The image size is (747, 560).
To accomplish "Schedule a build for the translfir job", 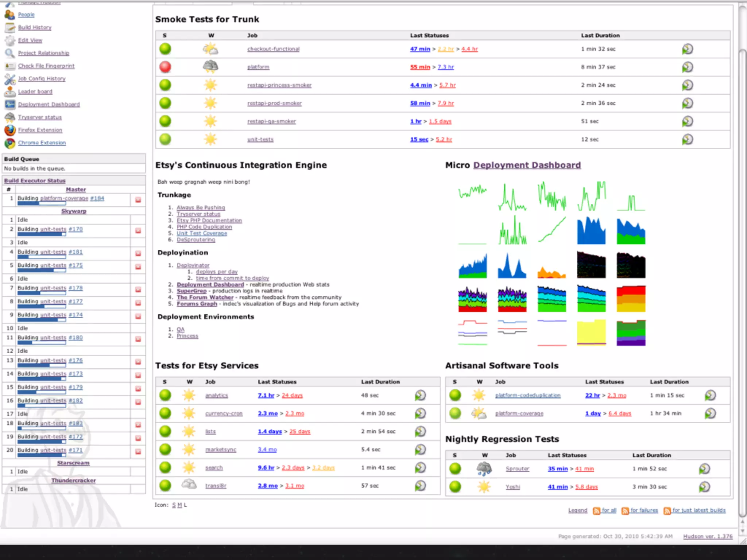I will (420, 486).
